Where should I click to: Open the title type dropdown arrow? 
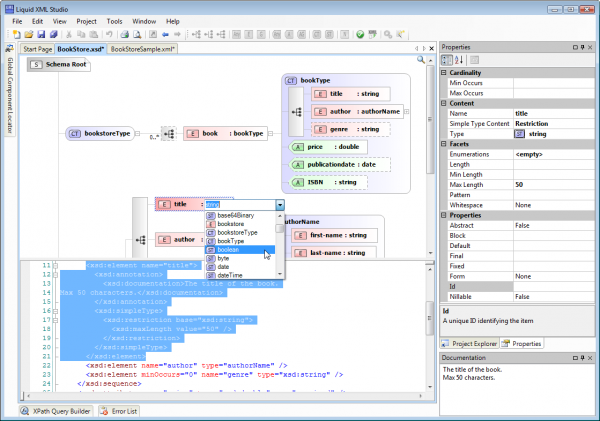(280, 204)
